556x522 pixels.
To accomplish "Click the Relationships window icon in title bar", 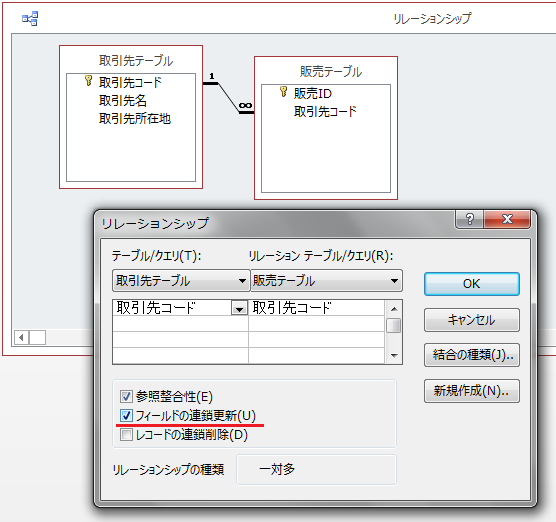I will point(30,18).
